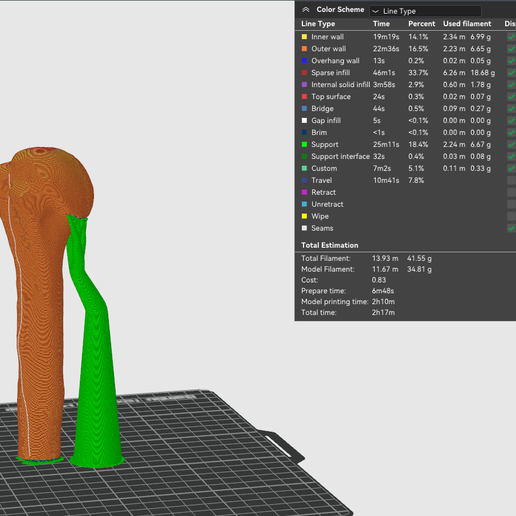Click the Cost value 0.83
The height and width of the screenshot is (516, 516).
[379, 280]
